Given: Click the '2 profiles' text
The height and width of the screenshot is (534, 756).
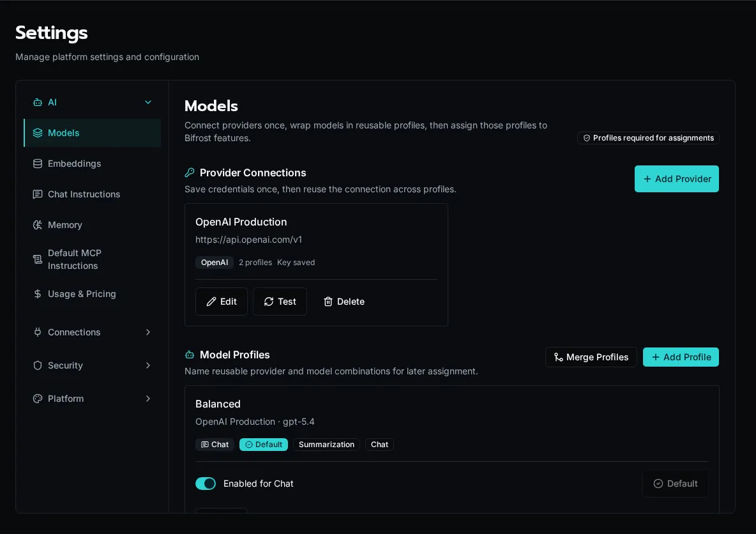Looking at the screenshot, I should [255, 263].
